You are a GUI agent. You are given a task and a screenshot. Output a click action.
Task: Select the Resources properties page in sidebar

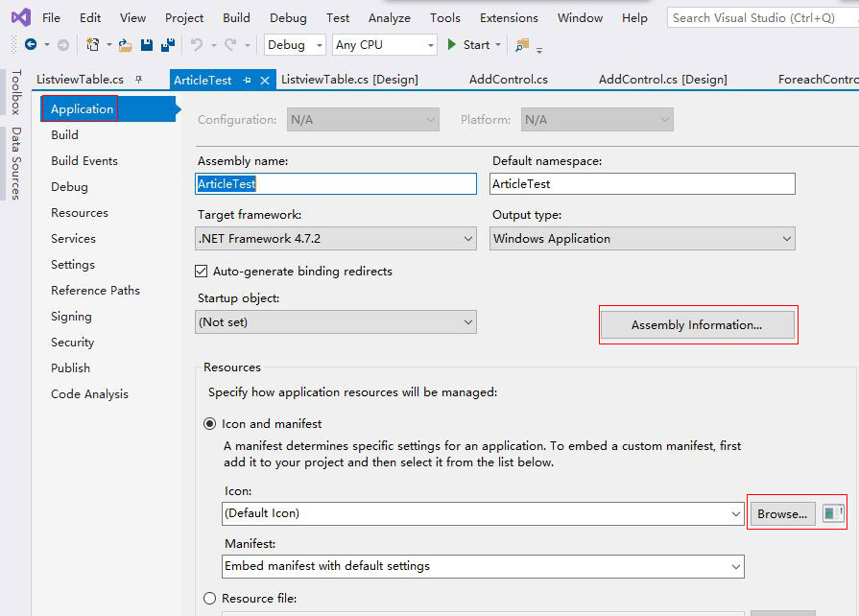point(80,212)
